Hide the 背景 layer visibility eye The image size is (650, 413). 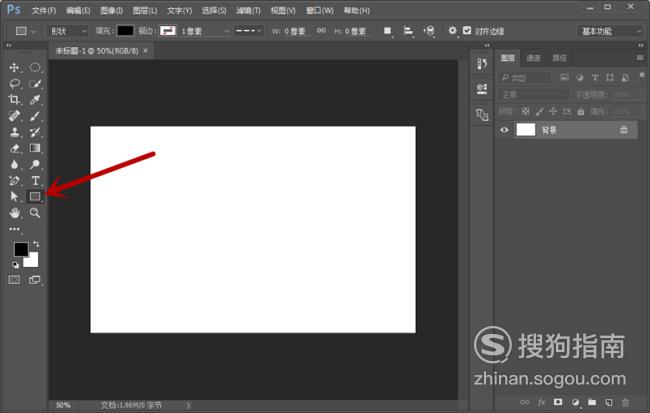click(x=504, y=130)
